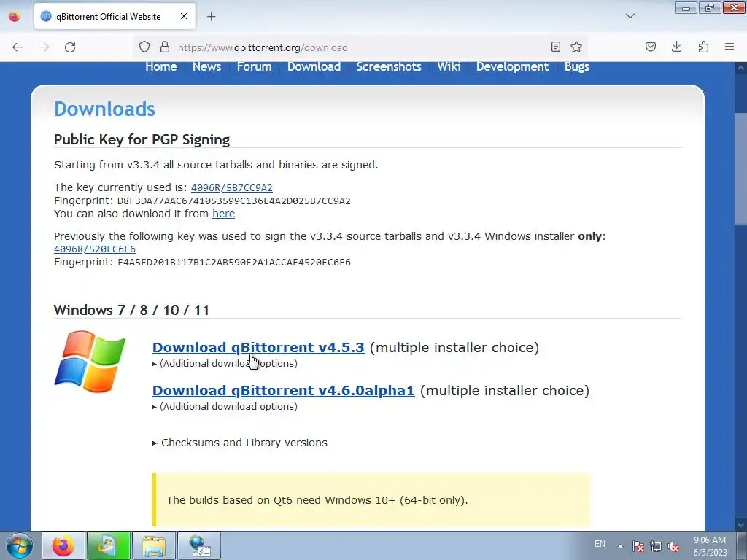Click the scrollbar down arrow
The image size is (747, 560).
741,524
